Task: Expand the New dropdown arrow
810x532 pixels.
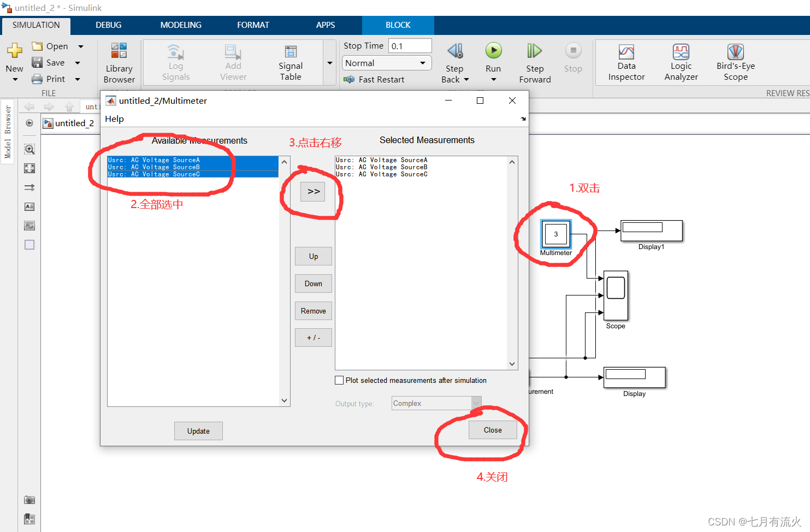Action: click(15, 80)
